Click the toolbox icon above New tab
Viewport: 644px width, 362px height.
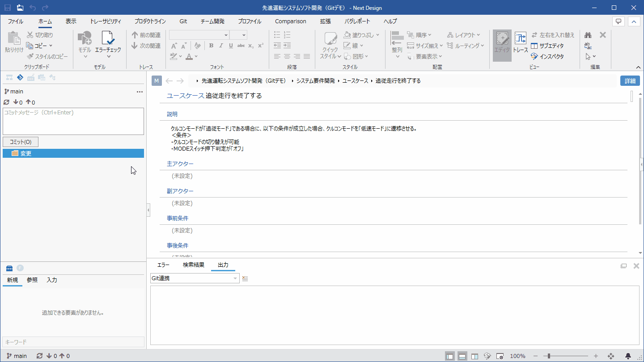(9, 268)
